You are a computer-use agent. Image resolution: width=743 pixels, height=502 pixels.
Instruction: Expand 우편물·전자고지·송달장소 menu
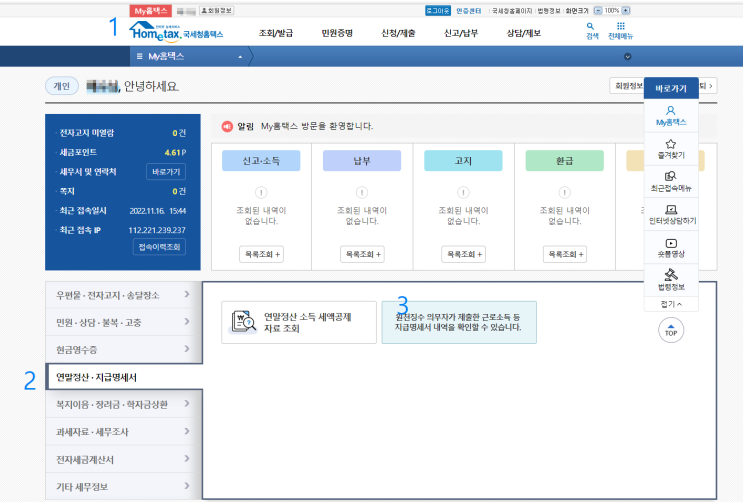pos(123,295)
